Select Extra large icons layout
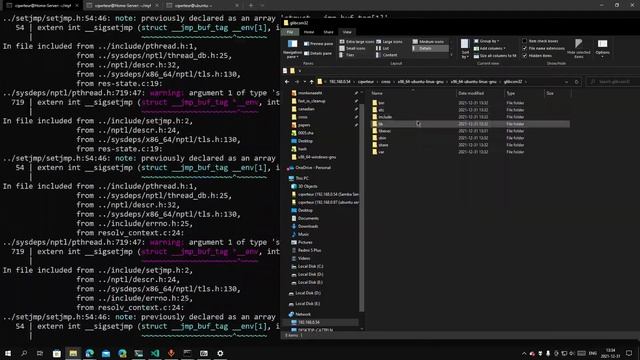This screenshot has height=360, width=640. tap(356, 42)
